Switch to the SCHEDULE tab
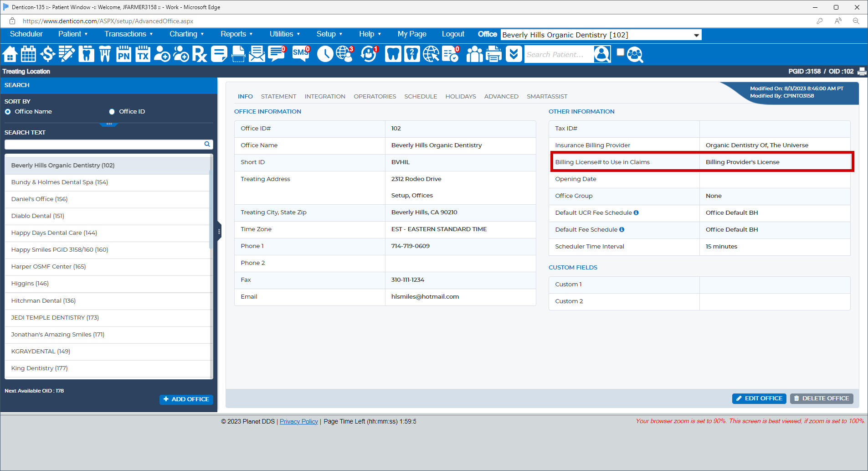Screen dimensions: 868x471 (x=421, y=96)
